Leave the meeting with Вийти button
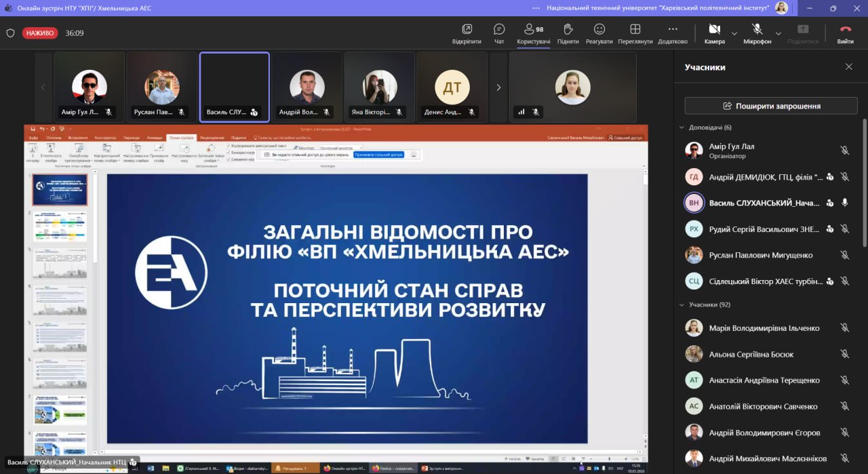Image resolution: width=868 pixels, height=474 pixels. click(845, 33)
